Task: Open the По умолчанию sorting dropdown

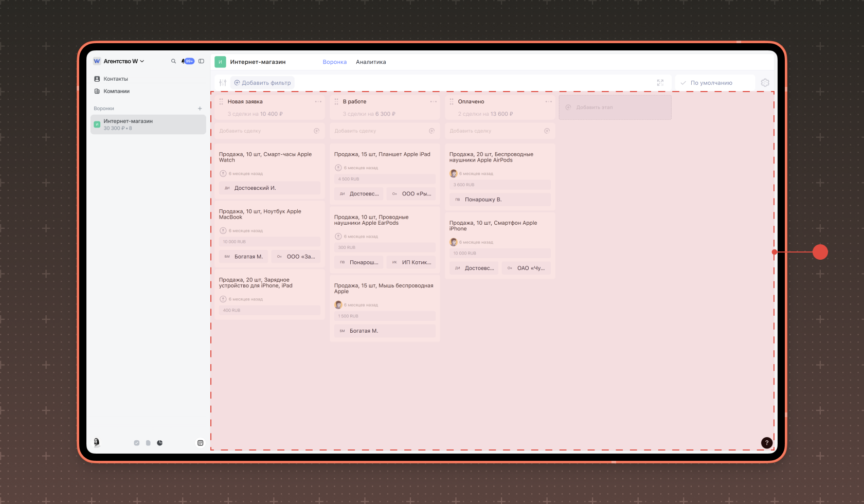Action: tap(714, 83)
